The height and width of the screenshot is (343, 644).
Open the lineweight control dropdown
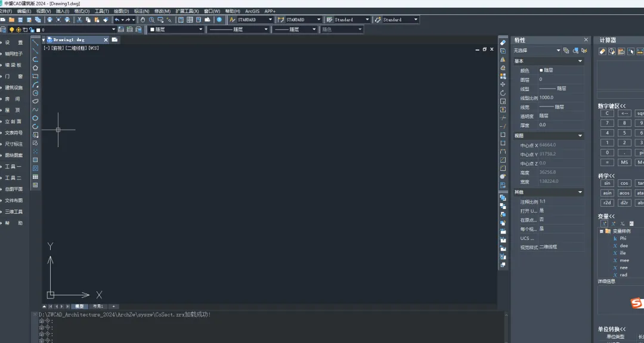point(314,30)
